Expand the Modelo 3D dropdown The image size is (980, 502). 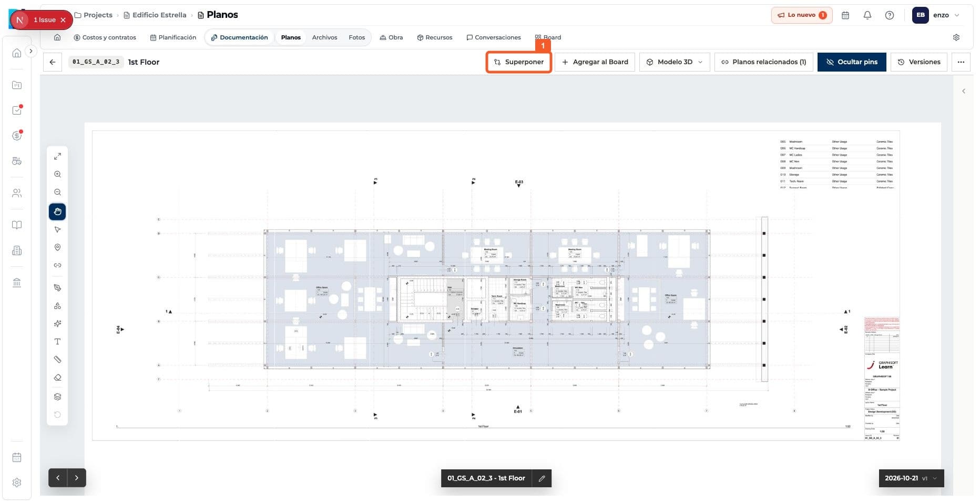coord(675,62)
